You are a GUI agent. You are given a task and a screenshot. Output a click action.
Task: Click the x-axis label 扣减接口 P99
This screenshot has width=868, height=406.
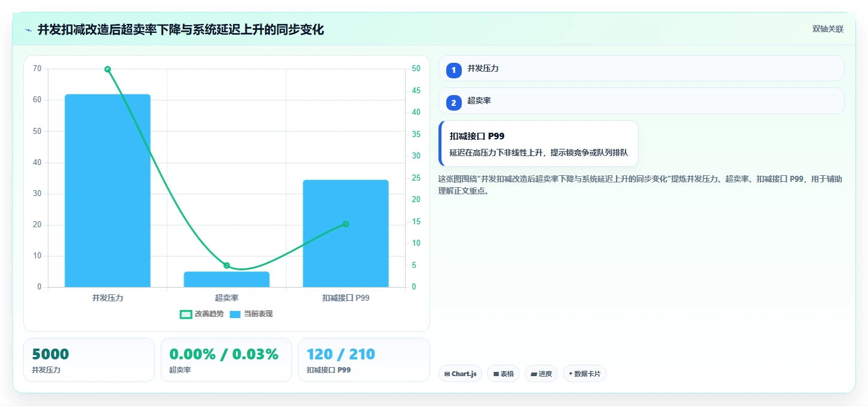pos(346,298)
